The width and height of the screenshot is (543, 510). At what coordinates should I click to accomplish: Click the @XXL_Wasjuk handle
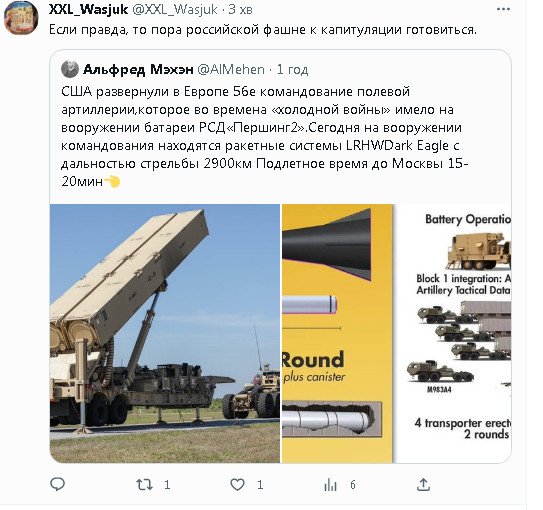175,10
